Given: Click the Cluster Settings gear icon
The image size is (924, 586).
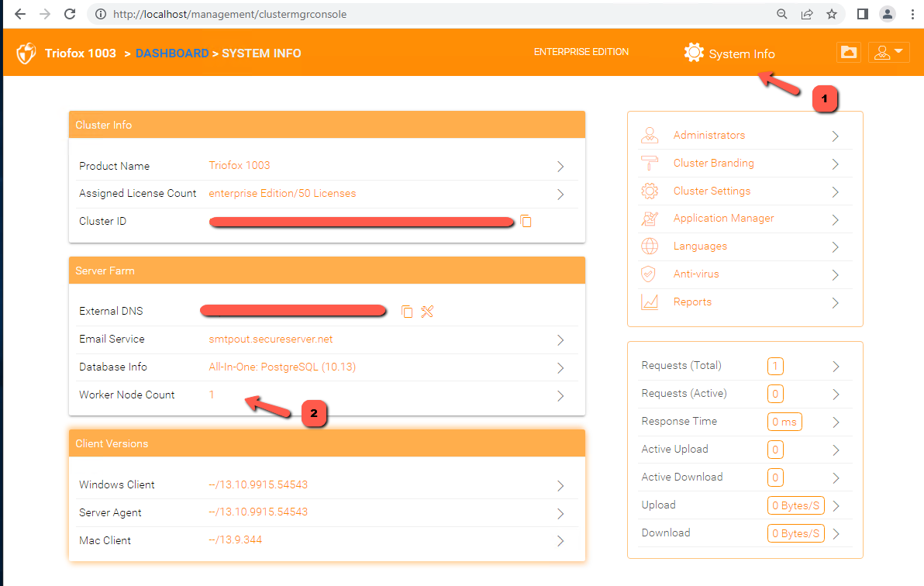Looking at the screenshot, I should tap(650, 191).
